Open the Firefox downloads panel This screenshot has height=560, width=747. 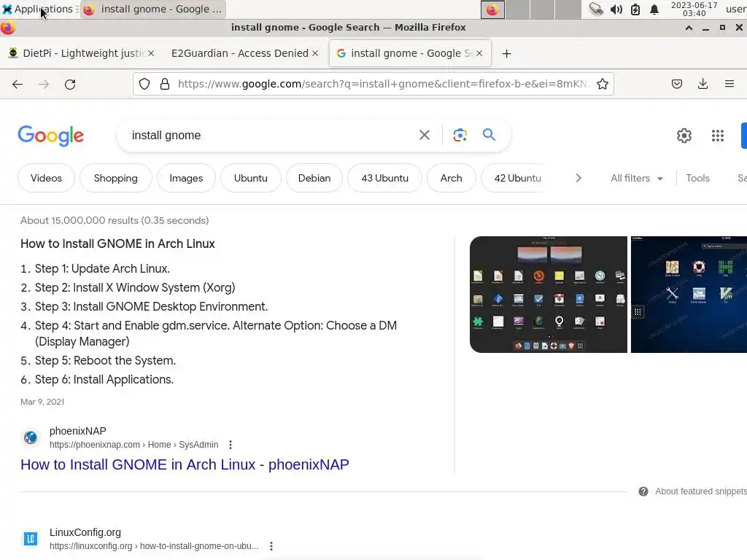703,85
